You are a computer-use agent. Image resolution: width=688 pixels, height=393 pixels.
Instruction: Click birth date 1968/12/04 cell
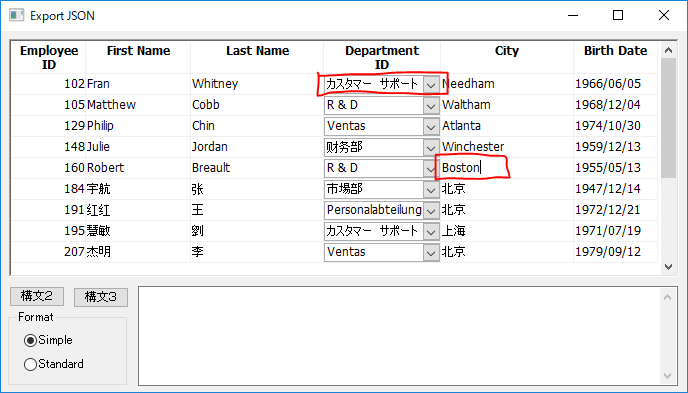[615, 105]
